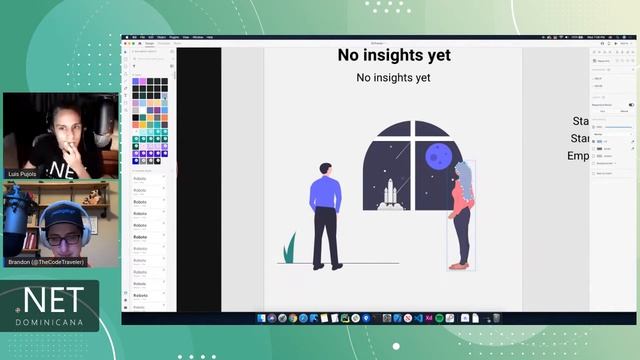Image resolution: width=640 pixels, height=360 pixels.
Task: Select the Ellipse tool
Action: (x=125, y=66)
